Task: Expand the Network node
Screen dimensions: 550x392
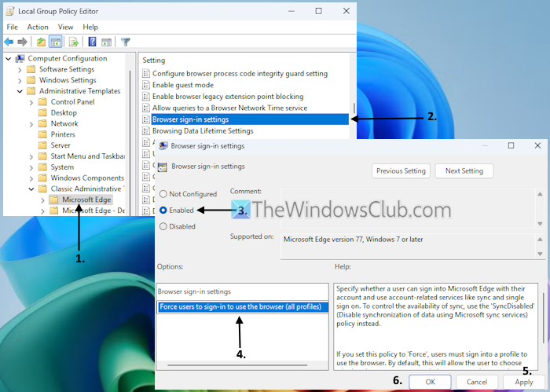Action: click(31, 124)
